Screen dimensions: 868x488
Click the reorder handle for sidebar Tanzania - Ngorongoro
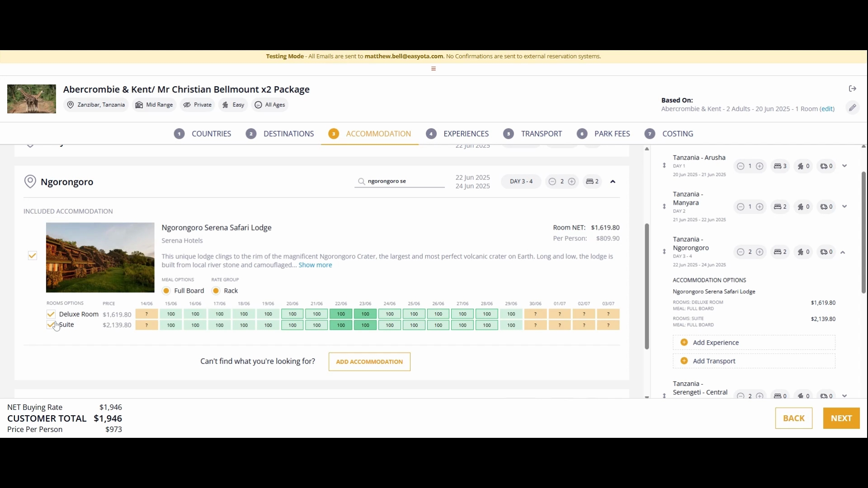click(664, 252)
